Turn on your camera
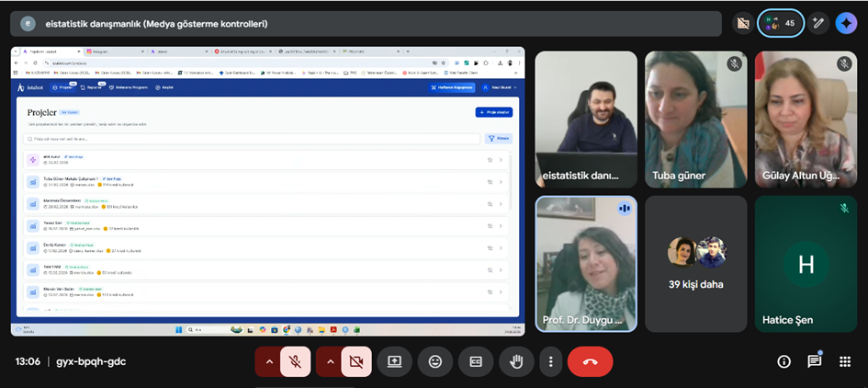This screenshot has height=388, width=868. pyautogui.click(x=356, y=361)
